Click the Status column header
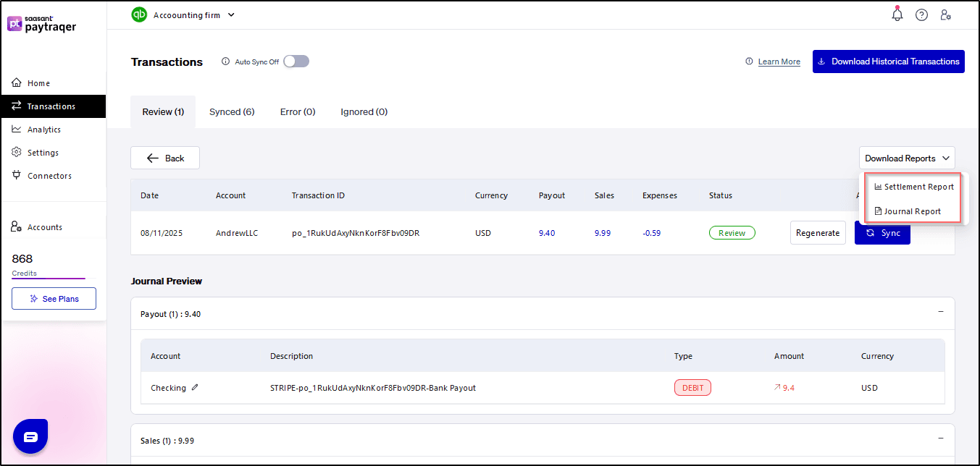Image resolution: width=980 pixels, height=466 pixels. coord(721,195)
